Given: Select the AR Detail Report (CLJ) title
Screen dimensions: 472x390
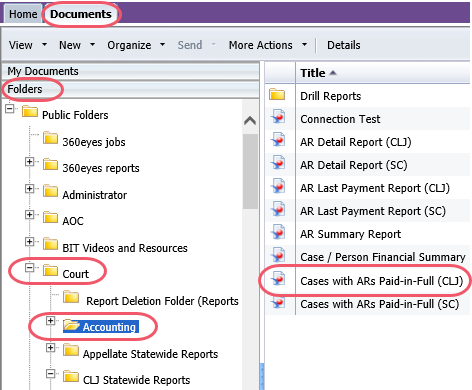Looking at the screenshot, I should 356,142.
